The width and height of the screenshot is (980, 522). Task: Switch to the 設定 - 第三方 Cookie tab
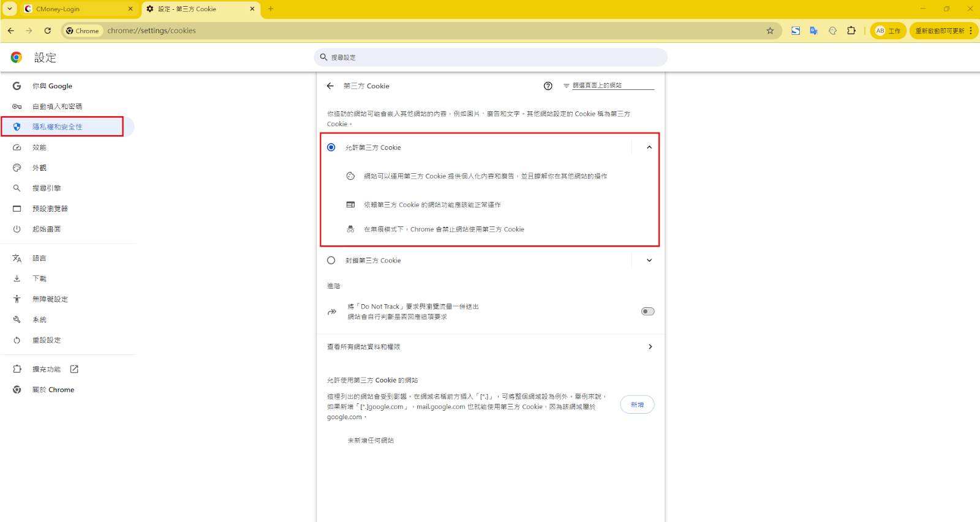coord(201,9)
